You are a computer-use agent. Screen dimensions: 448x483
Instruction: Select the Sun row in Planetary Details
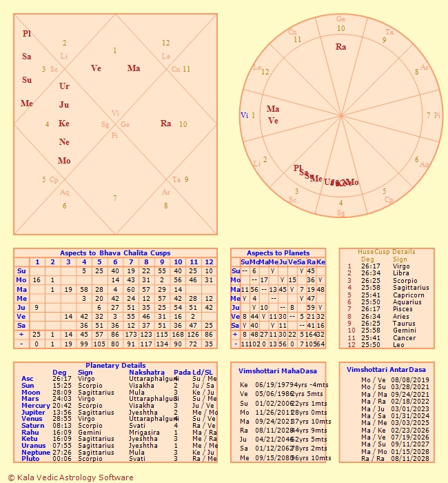pyautogui.click(x=119, y=385)
